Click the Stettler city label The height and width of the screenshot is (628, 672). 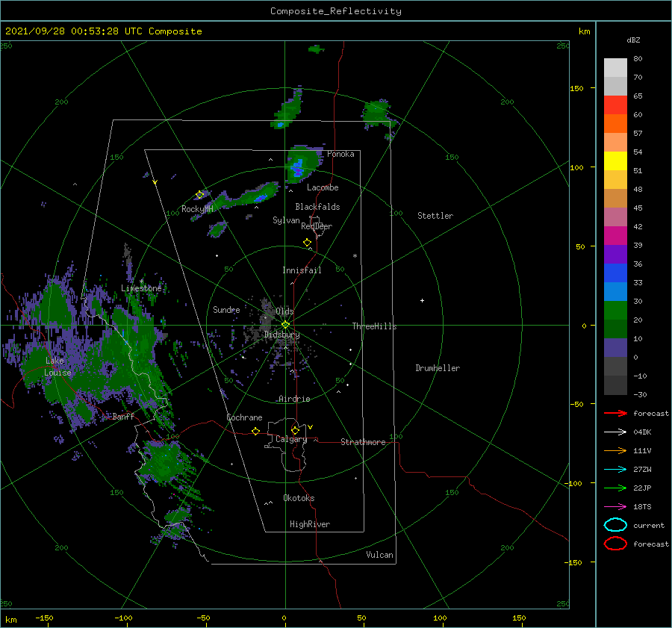(435, 216)
